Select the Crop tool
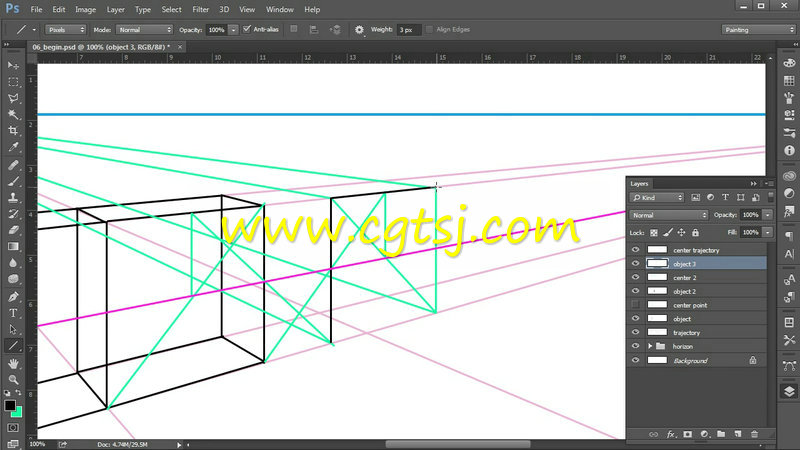Image resolution: width=800 pixels, height=450 pixels. coord(13,131)
